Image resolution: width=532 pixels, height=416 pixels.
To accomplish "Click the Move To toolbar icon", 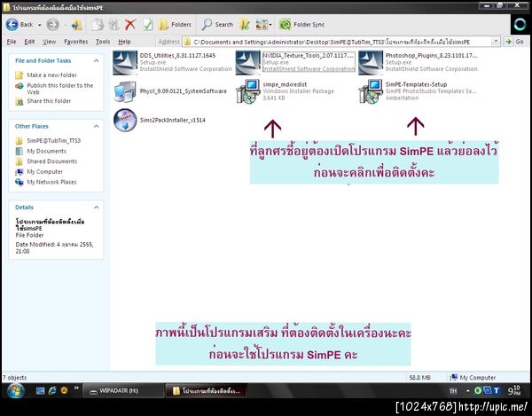I will pyautogui.click(x=113, y=25).
